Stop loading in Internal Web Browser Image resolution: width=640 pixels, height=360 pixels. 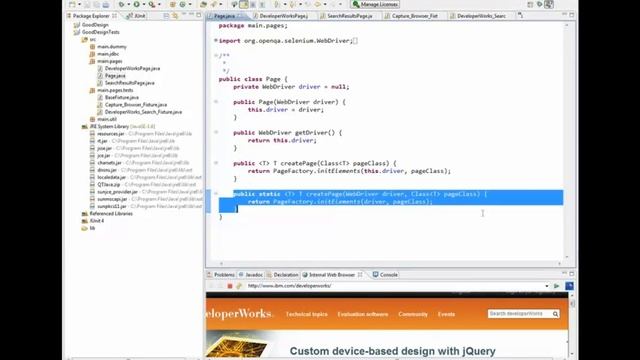230,286
